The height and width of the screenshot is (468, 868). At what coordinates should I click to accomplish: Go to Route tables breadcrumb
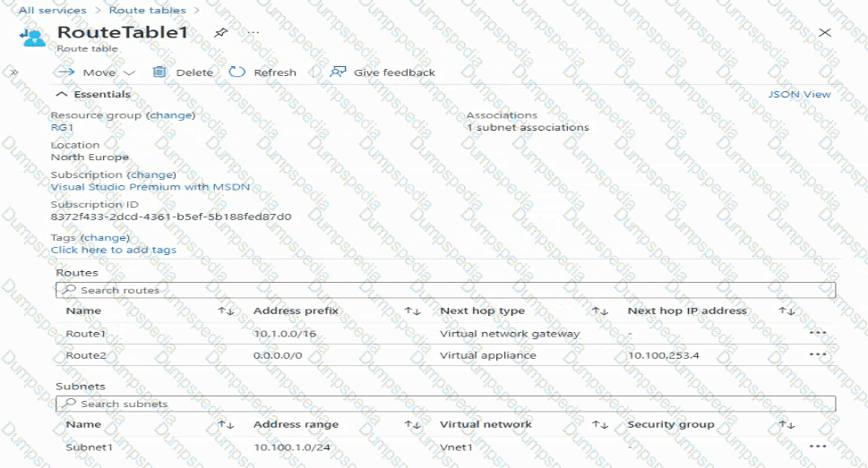pos(147,11)
